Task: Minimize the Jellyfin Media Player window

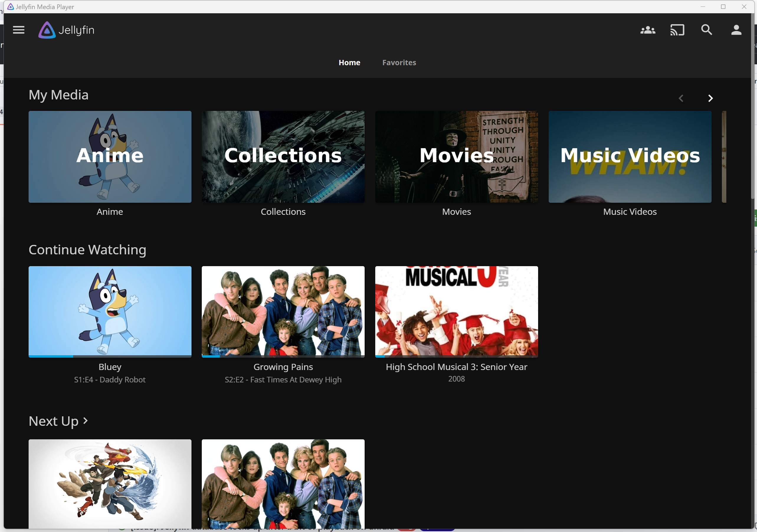Action: click(x=703, y=6)
